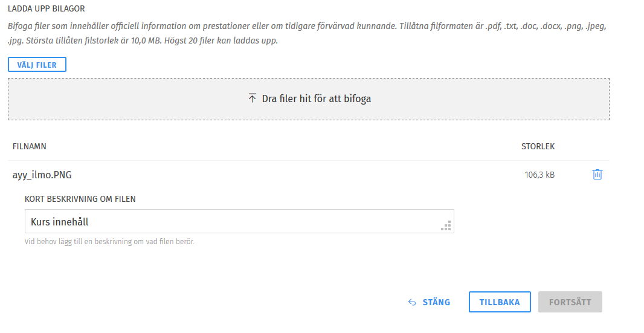Click the upload arrow icon in drop zone
The width and height of the screenshot is (644, 333).
tap(253, 99)
